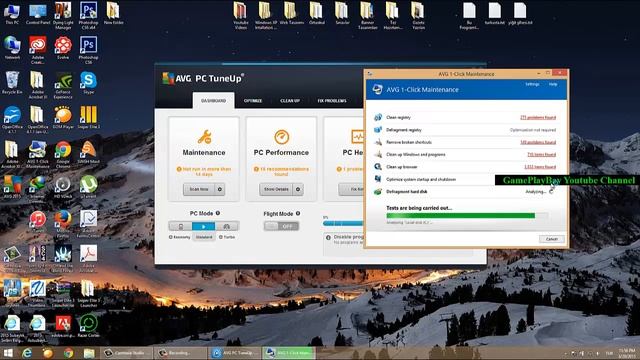Open Clean up browser items found link
This screenshot has width=640, height=360.
point(540,167)
